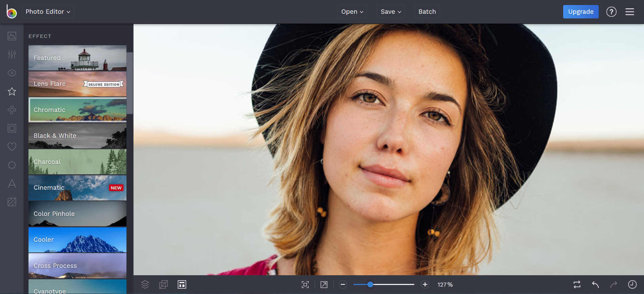Select the Chromatic effect category
The image size is (644, 294).
(x=77, y=110)
